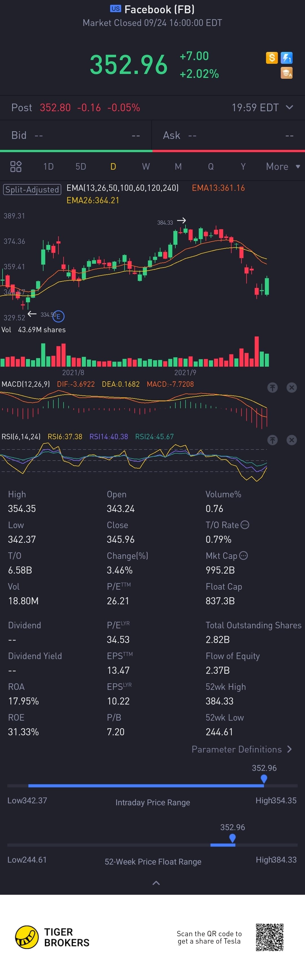Select the D daily chart tab
The image size is (305, 980).
pos(113,167)
